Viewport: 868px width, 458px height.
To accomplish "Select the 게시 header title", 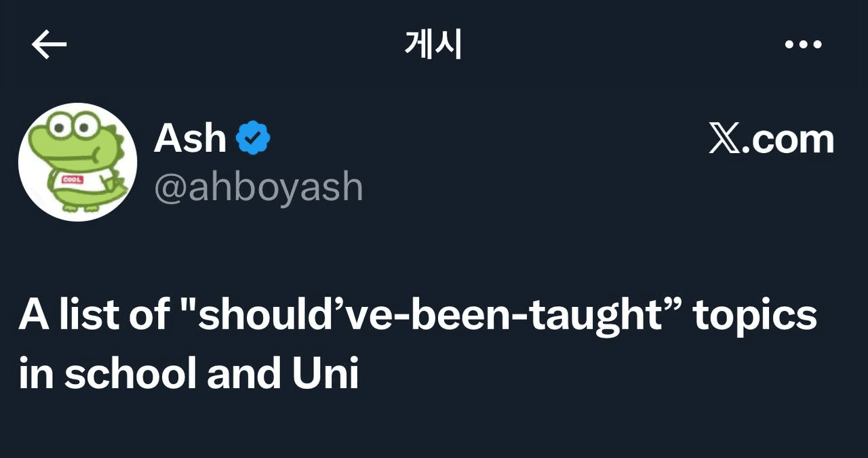I will [433, 45].
